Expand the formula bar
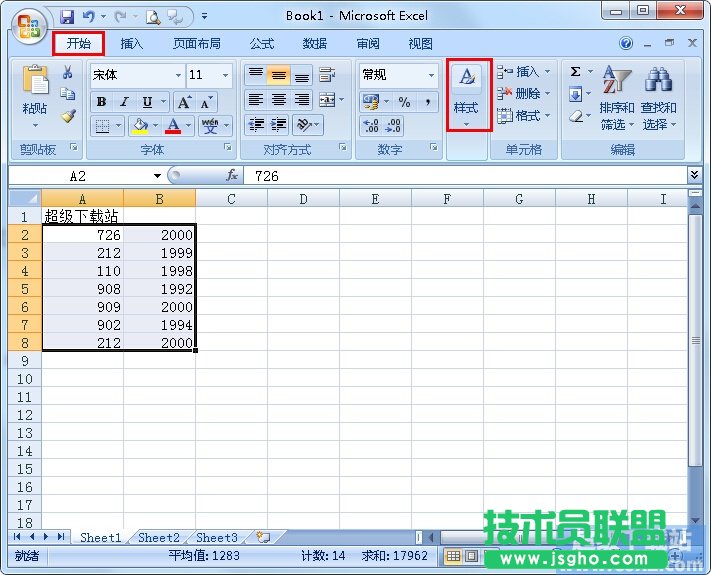 click(x=695, y=175)
